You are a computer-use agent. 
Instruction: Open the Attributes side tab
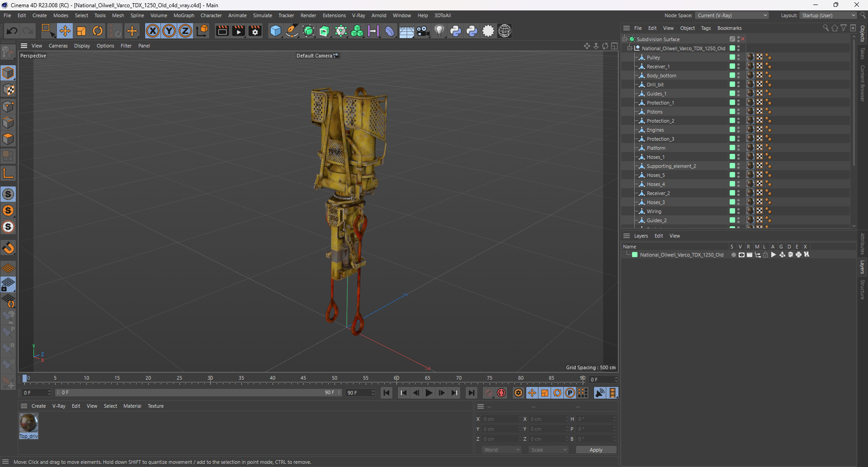pyautogui.click(x=863, y=244)
